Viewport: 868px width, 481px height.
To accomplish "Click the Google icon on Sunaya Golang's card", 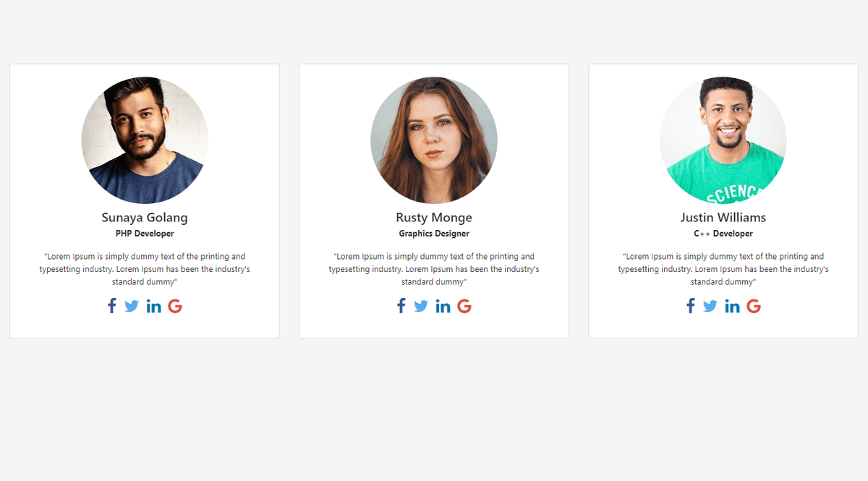I will (175, 306).
